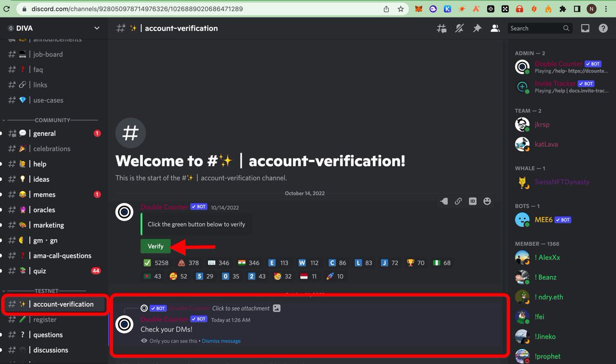Open the discussions channel
Image resolution: width=616 pixels, height=364 pixels.
pos(53,350)
